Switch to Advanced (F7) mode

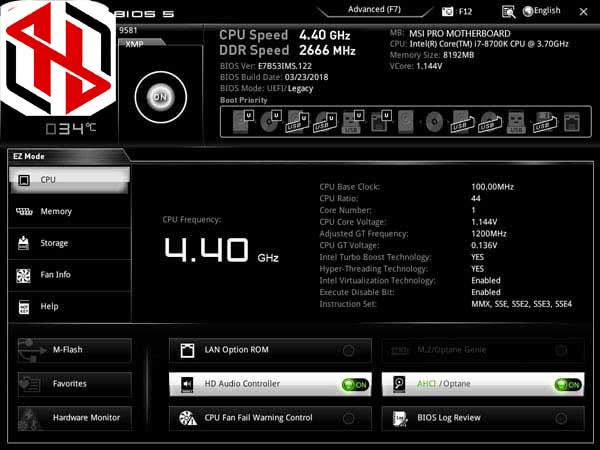point(374,10)
